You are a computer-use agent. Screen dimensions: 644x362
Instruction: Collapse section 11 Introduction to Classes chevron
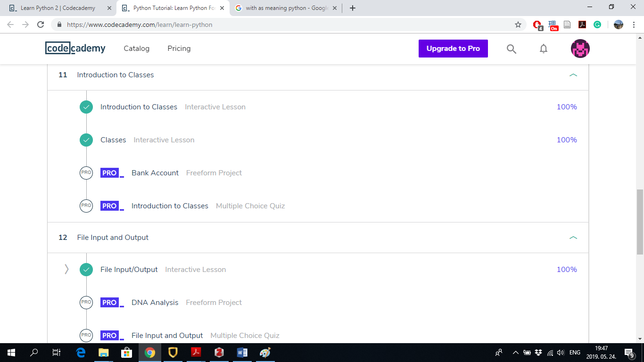(573, 75)
